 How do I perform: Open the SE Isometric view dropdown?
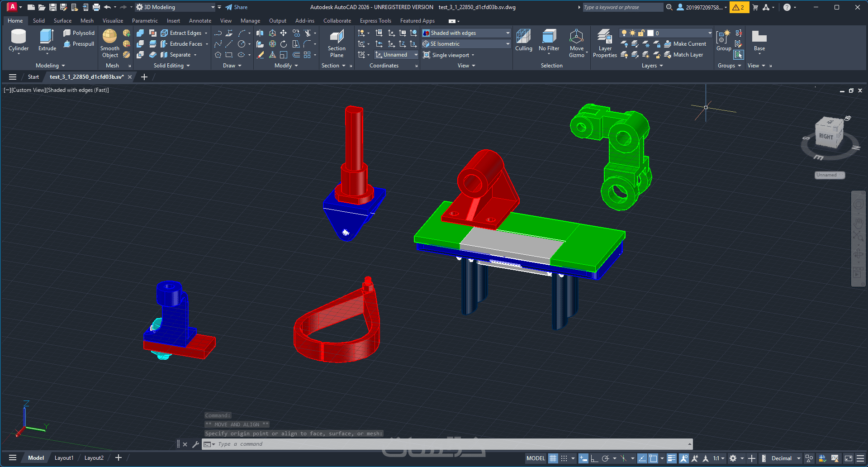point(466,44)
